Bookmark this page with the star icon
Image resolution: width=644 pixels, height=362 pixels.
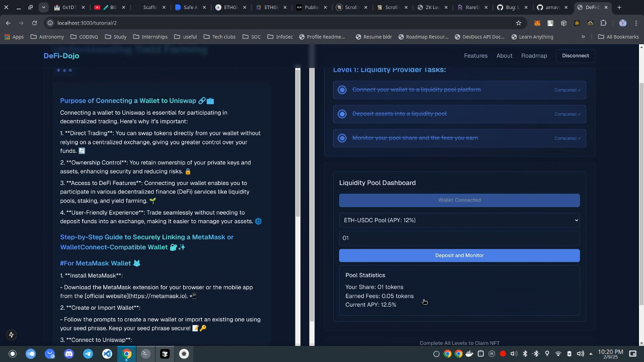tap(518, 23)
